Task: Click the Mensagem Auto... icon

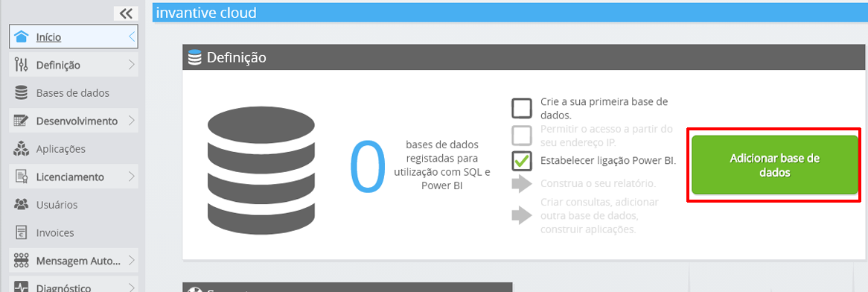Action: 21,260
